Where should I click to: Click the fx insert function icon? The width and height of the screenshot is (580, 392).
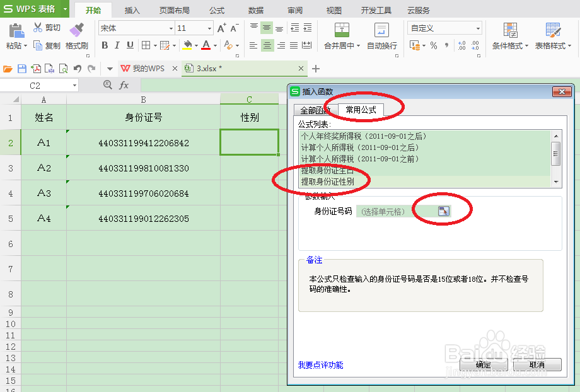pyautogui.click(x=124, y=86)
